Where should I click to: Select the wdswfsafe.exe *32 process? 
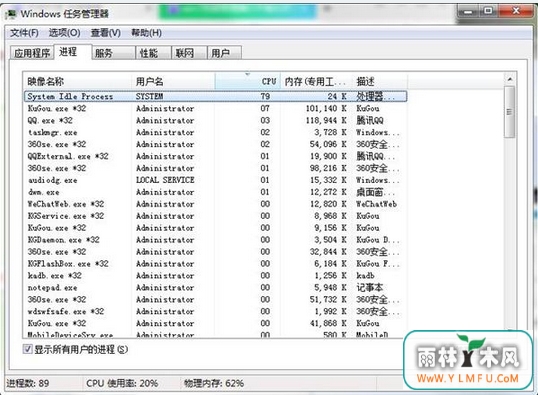click(215, 312)
